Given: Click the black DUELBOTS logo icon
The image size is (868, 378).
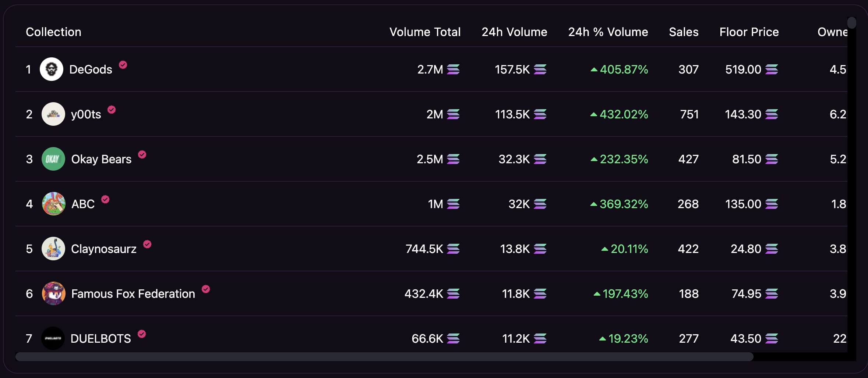Looking at the screenshot, I should pyautogui.click(x=53, y=338).
